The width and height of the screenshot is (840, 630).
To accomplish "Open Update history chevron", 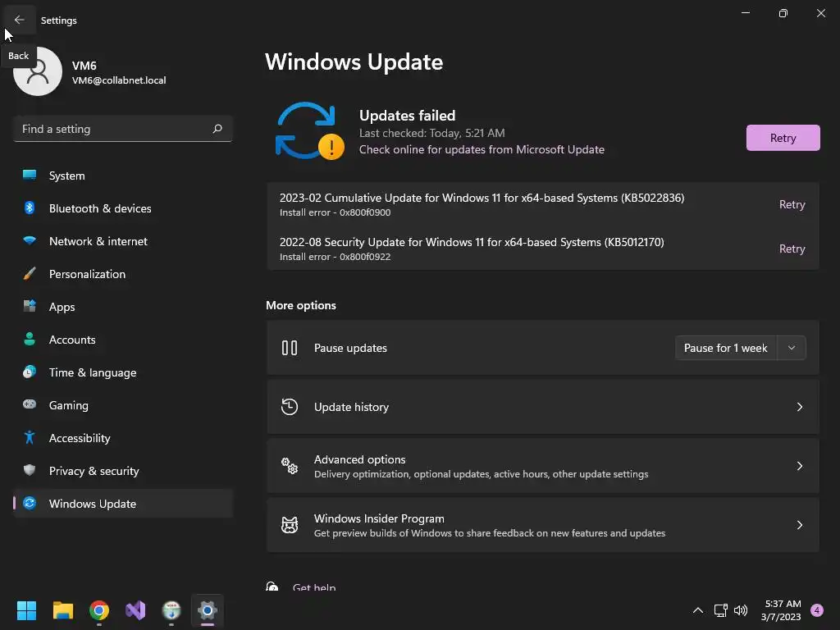I will click(799, 407).
